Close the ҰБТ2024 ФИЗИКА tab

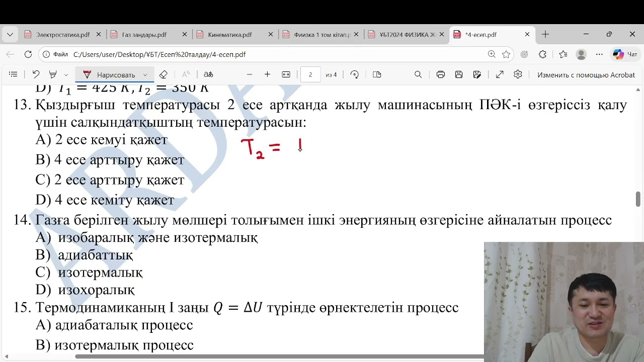442,35
